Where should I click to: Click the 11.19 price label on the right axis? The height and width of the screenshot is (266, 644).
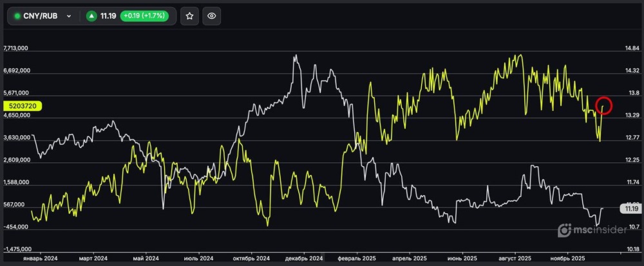click(630, 209)
